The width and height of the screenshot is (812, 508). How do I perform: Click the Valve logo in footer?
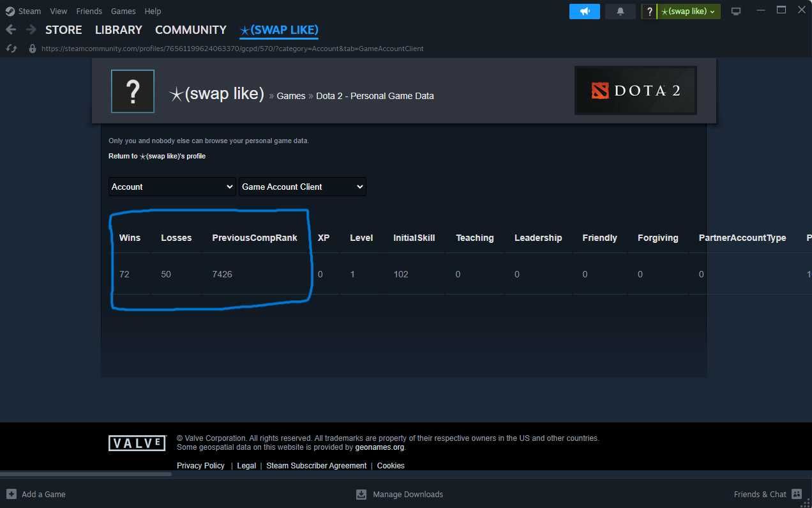click(137, 443)
